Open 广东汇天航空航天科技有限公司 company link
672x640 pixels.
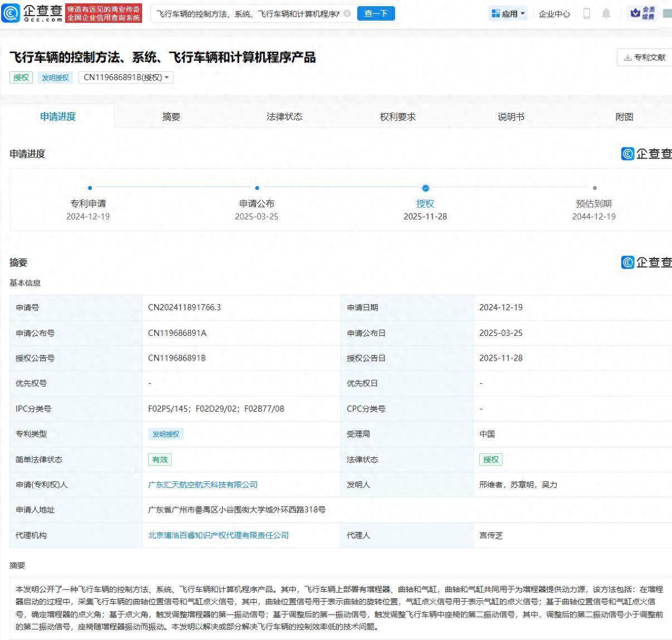(x=202, y=485)
